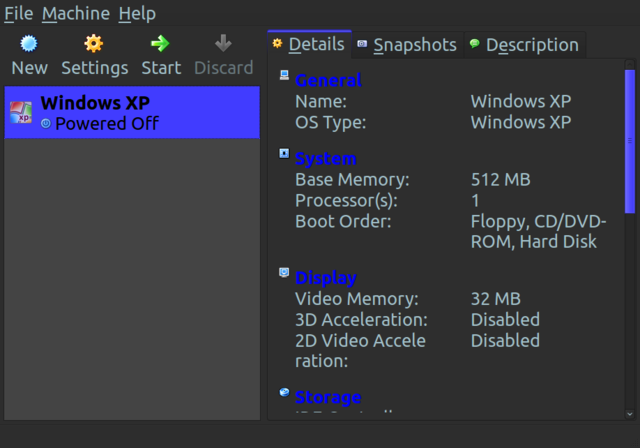
Task: Switch to the Snapshots tab
Action: pyautogui.click(x=408, y=45)
